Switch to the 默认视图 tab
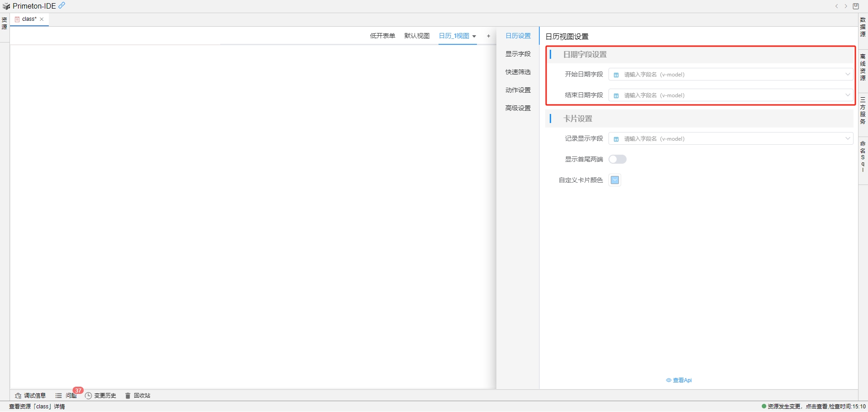 click(417, 36)
